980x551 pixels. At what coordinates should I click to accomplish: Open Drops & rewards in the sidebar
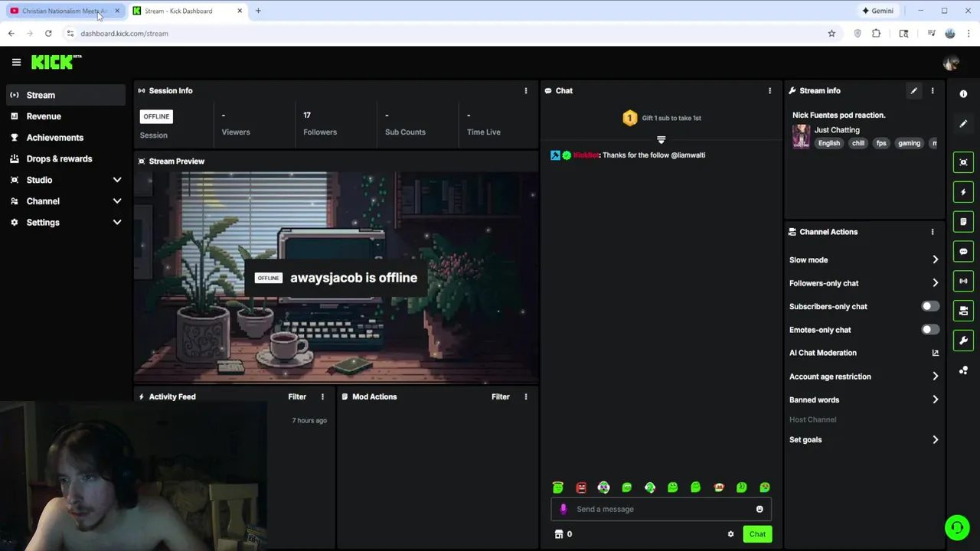tap(64, 158)
